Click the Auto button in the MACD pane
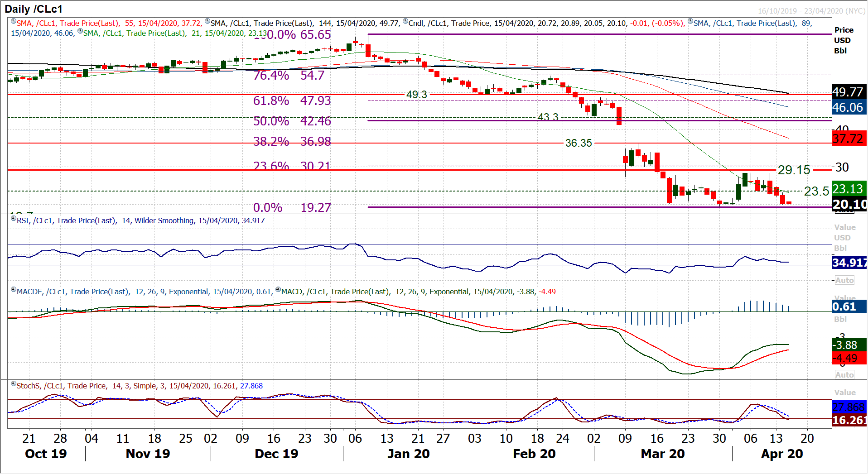The image size is (868, 474). point(844,375)
